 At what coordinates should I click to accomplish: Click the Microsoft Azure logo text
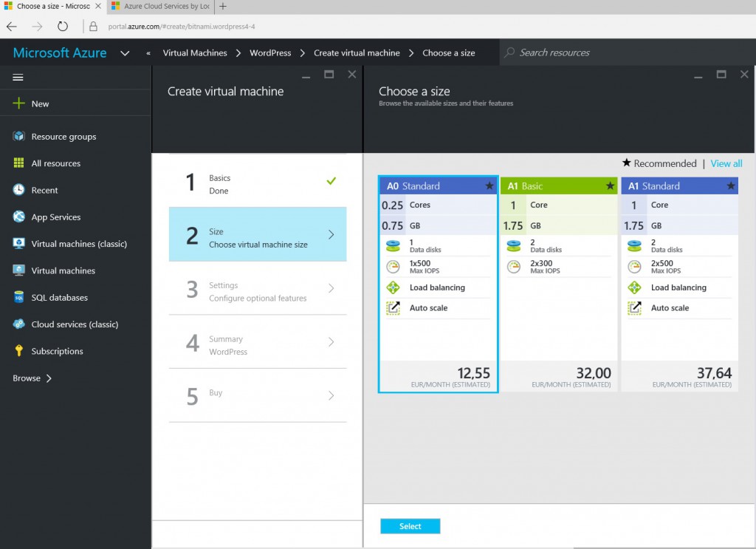coord(60,52)
